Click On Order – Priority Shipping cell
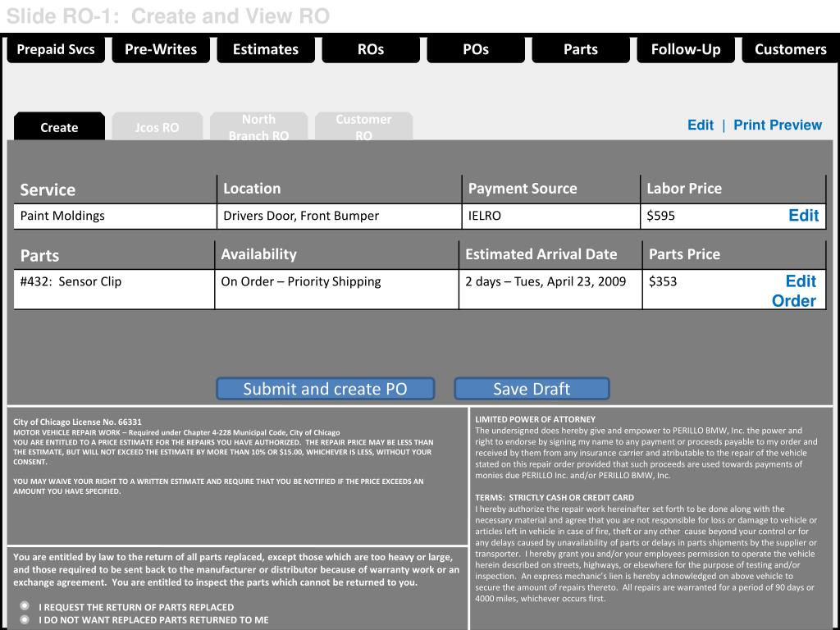 point(336,290)
